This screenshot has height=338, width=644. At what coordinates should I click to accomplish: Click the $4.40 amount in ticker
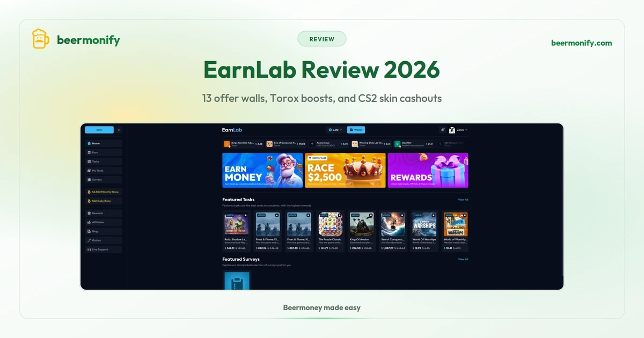[x=258, y=144]
